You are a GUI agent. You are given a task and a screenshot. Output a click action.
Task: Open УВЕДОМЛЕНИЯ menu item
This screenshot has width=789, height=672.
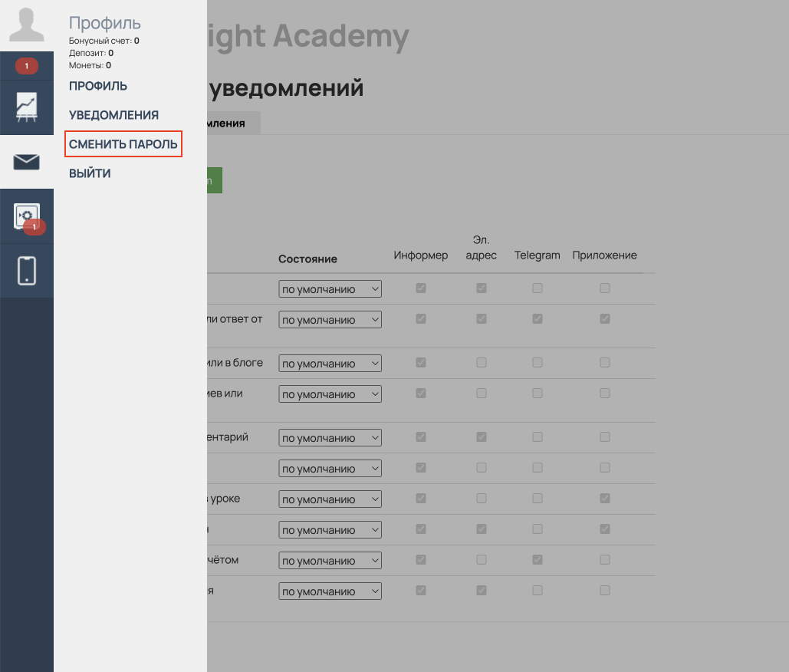pyautogui.click(x=113, y=115)
